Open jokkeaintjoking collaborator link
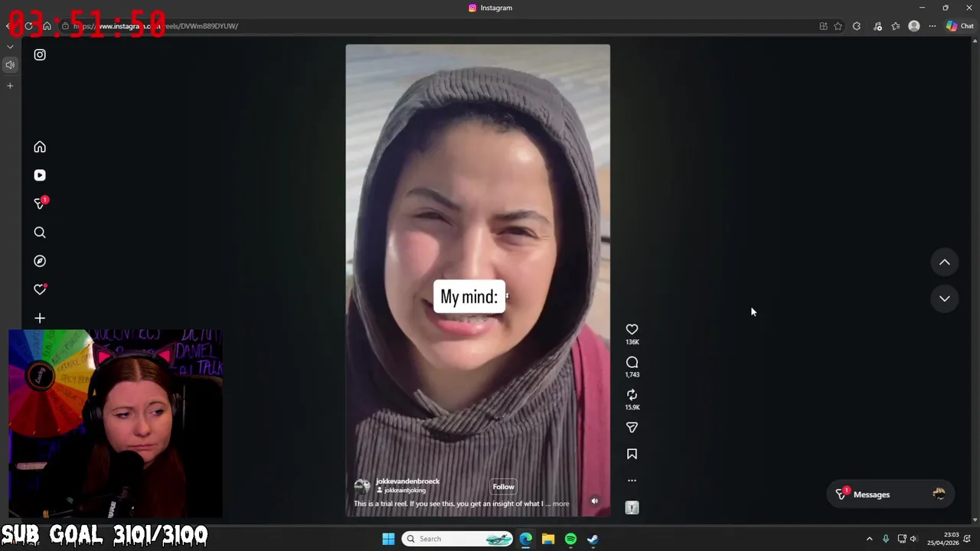The image size is (980, 551). 404,491
